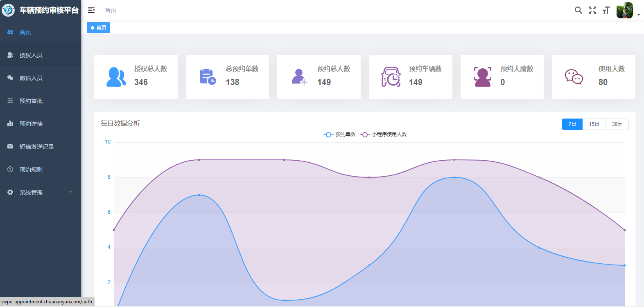Open 授权人员 in the sidebar
644x307 pixels.
[x=31, y=55]
